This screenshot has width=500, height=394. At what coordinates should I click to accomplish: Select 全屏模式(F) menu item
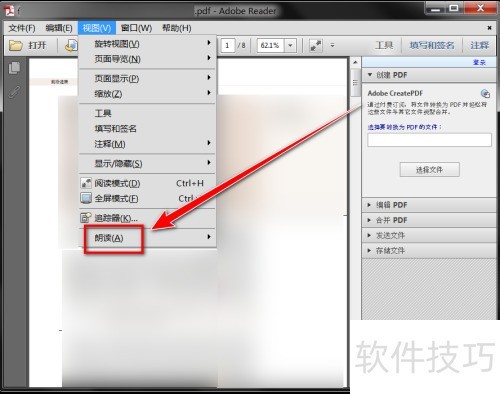148,198
